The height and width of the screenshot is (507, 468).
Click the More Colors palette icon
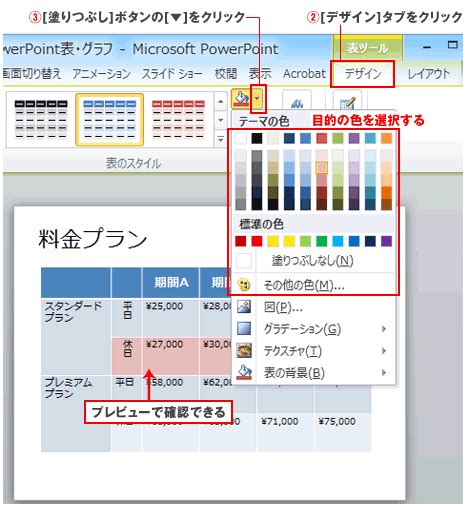click(x=244, y=285)
